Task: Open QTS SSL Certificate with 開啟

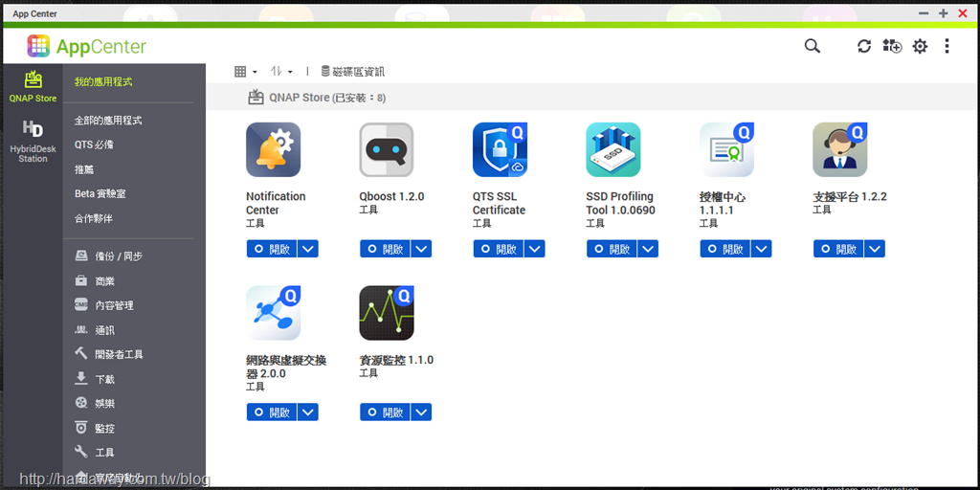Action: (499, 249)
